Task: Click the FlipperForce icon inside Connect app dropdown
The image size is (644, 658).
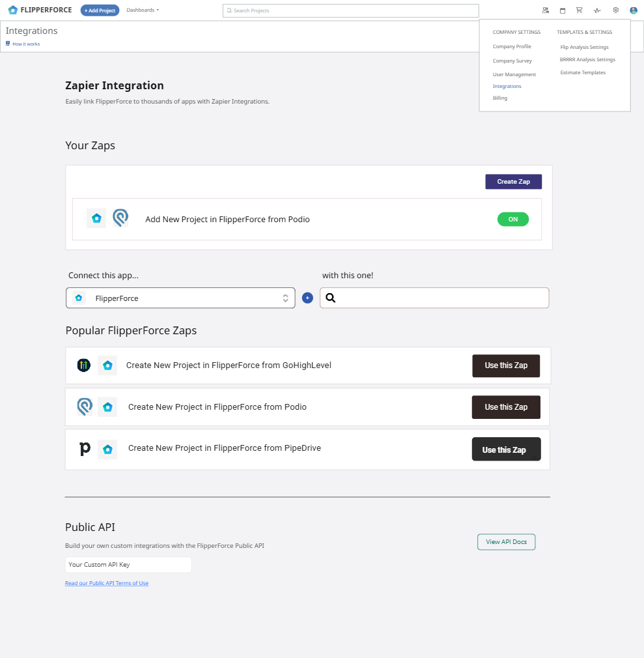Action: point(78,298)
